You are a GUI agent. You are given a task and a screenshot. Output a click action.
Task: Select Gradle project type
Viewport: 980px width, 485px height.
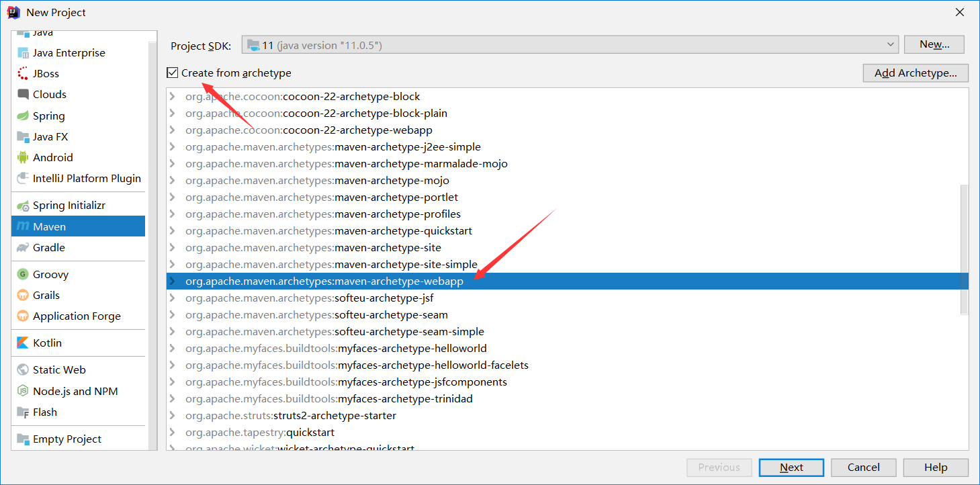pyautogui.click(x=78, y=248)
